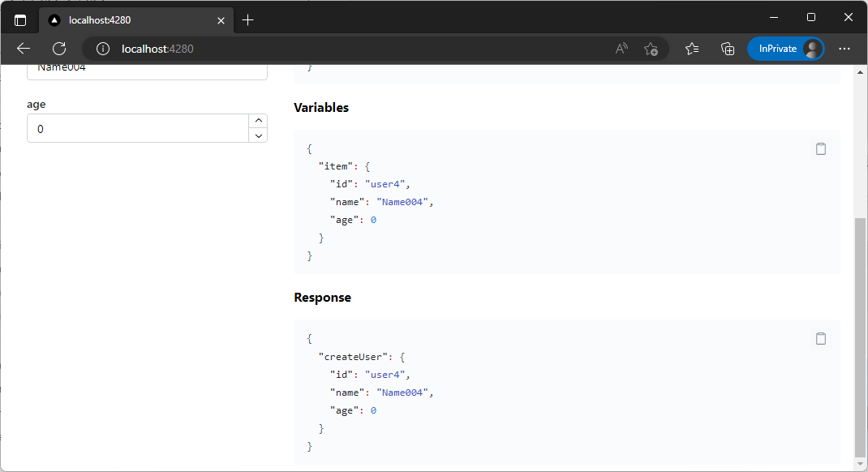Click age value 0 in Response block
The width and height of the screenshot is (868, 472).
click(373, 410)
